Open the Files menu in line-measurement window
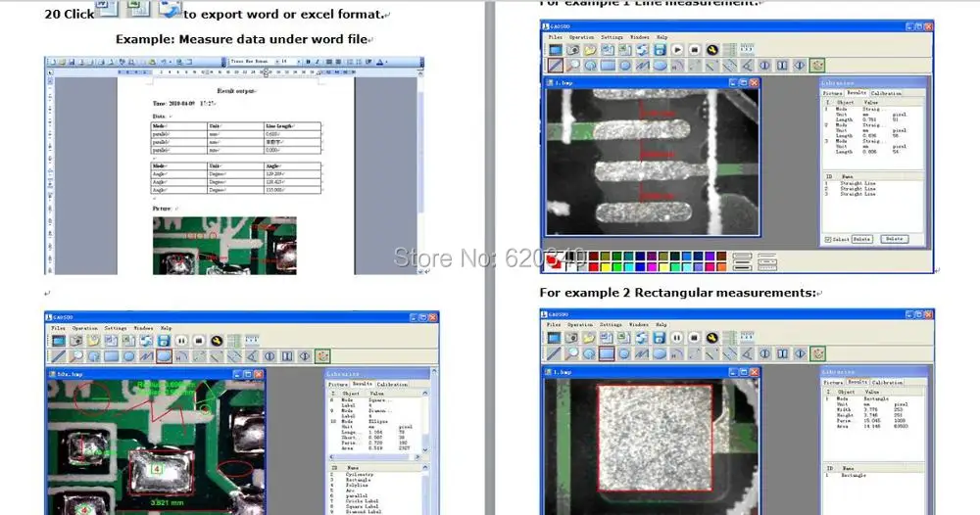 coord(555,37)
